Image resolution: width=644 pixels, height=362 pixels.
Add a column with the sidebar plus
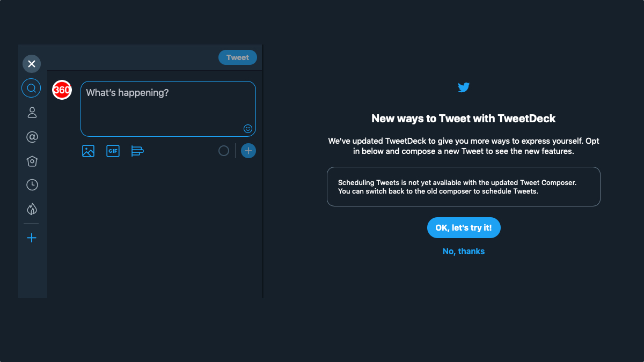tap(32, 238)
